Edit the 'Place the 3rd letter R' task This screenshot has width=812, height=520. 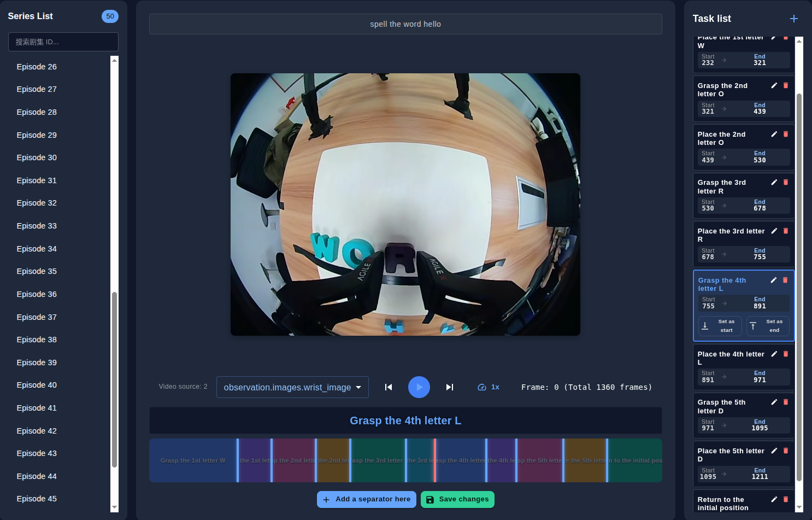[774, 231]
